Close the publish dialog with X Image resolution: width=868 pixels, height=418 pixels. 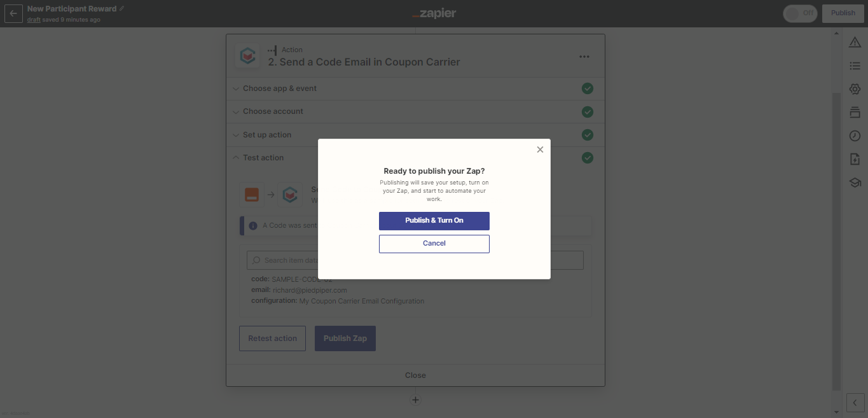540,150
